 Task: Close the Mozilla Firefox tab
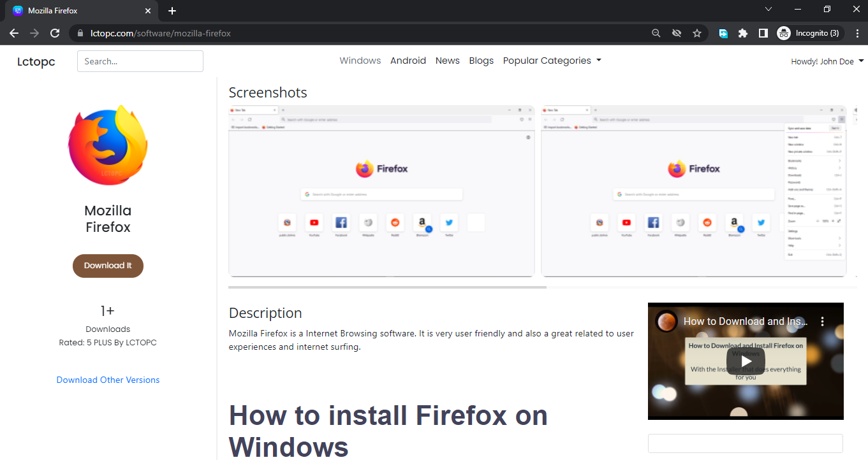pyautogui.click(x=148, y=11)
